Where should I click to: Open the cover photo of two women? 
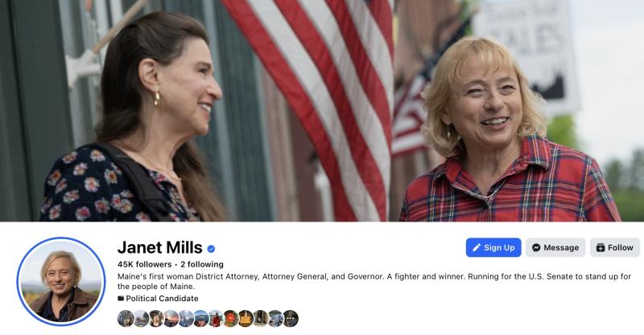pyautogui.click(x=322, y=110)
